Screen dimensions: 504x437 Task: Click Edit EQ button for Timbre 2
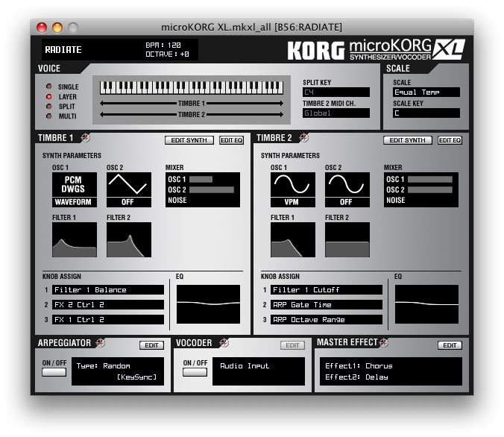(450, 140)
